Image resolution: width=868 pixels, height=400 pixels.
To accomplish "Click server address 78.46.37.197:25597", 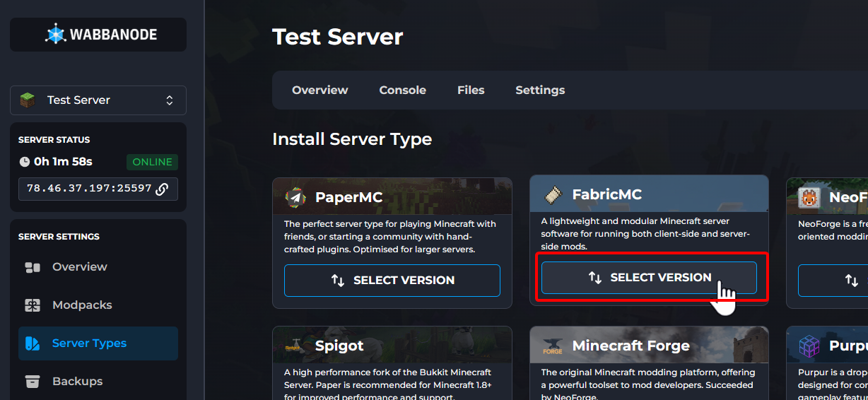I will [89, 189].
